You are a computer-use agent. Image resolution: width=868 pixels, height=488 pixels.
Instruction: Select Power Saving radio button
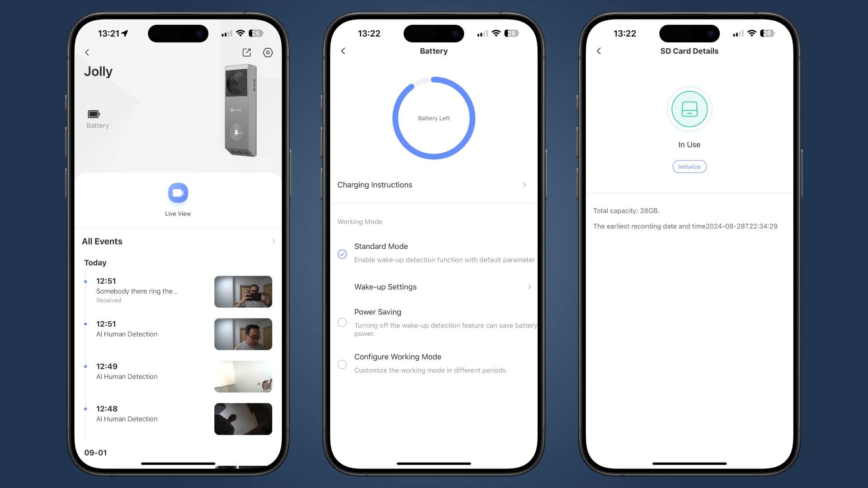coord(344,322)
